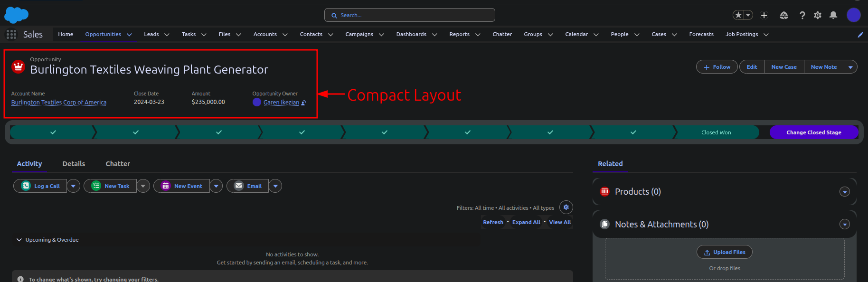Open the Notes & Attachments (0) heading
868x282 pixels.
[x=661, y=224]
